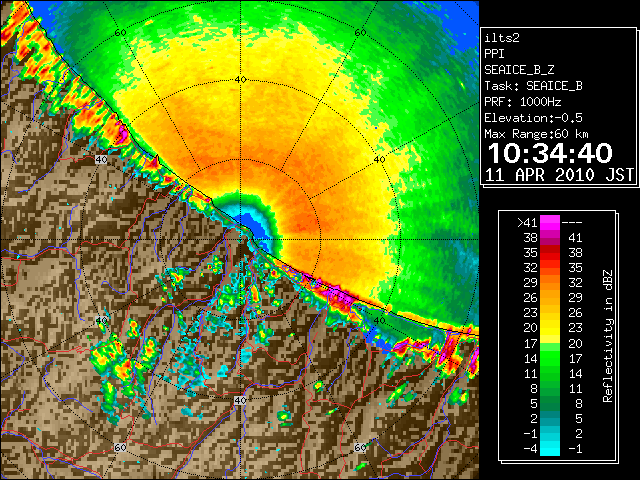Click the '60' ring label at lower left

(120, 448)
